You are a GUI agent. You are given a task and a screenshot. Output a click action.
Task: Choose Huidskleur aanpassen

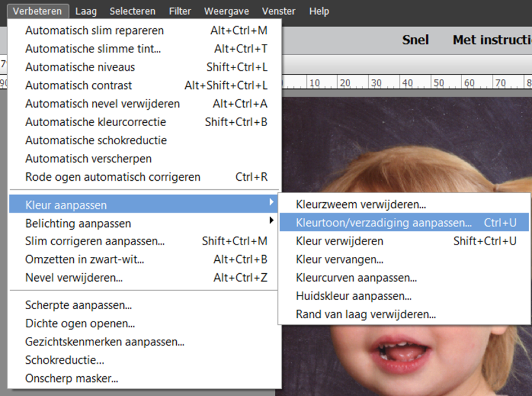[354, 296]
